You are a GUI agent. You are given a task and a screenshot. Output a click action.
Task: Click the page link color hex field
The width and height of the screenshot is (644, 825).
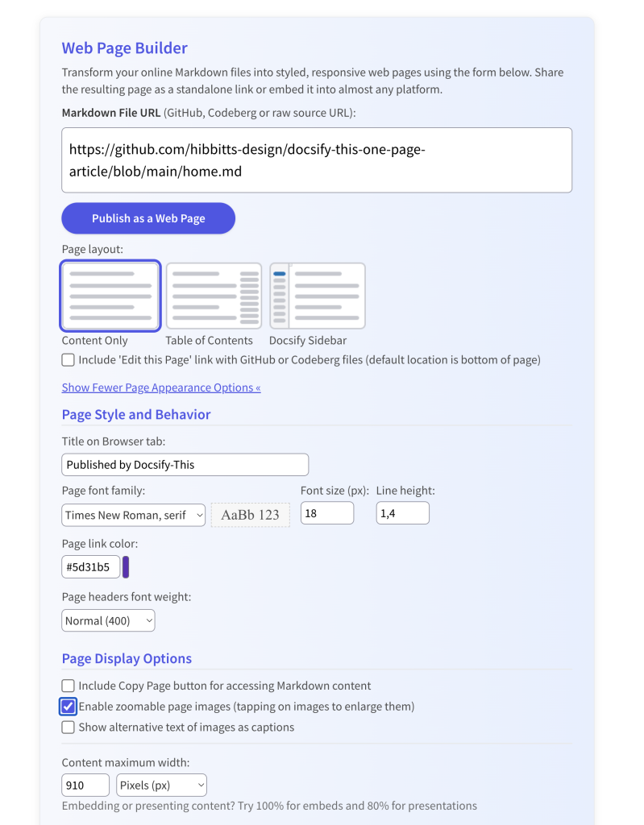tap(90, 567)
